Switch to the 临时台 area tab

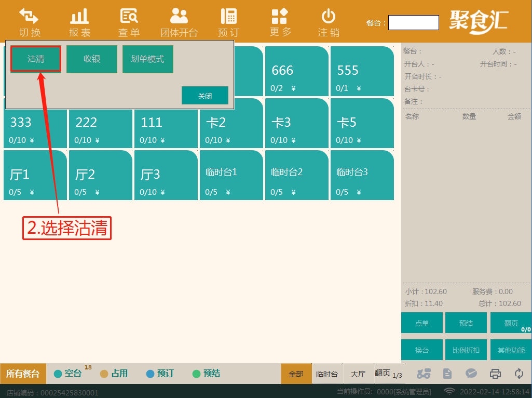tap(327, 374)
